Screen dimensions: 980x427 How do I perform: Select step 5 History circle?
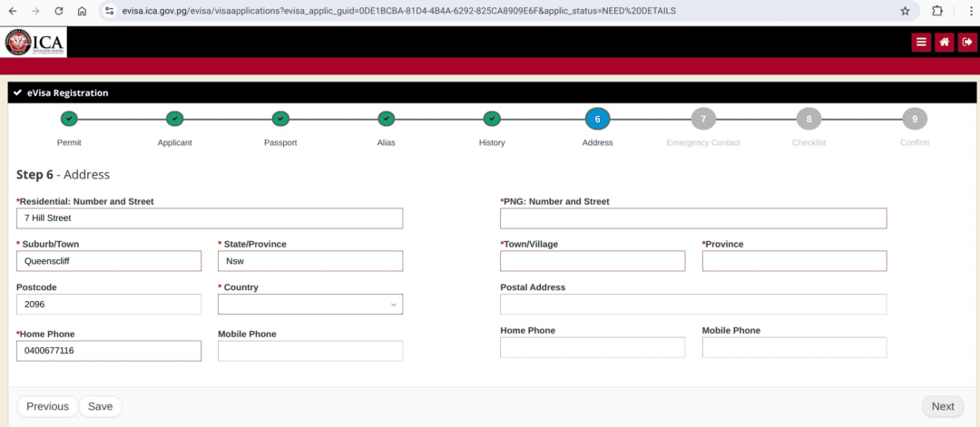click(x=492, y=119)
